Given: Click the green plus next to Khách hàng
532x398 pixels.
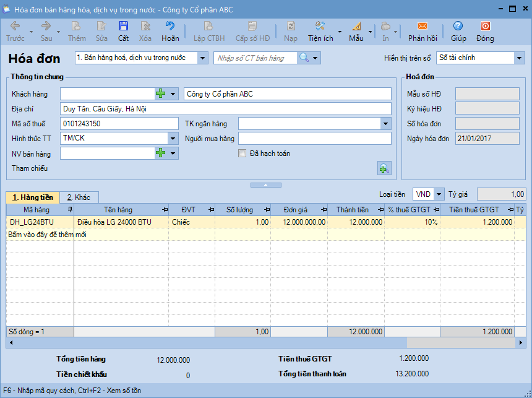Looking at the screenshot, I should click(x=161, y=93).
